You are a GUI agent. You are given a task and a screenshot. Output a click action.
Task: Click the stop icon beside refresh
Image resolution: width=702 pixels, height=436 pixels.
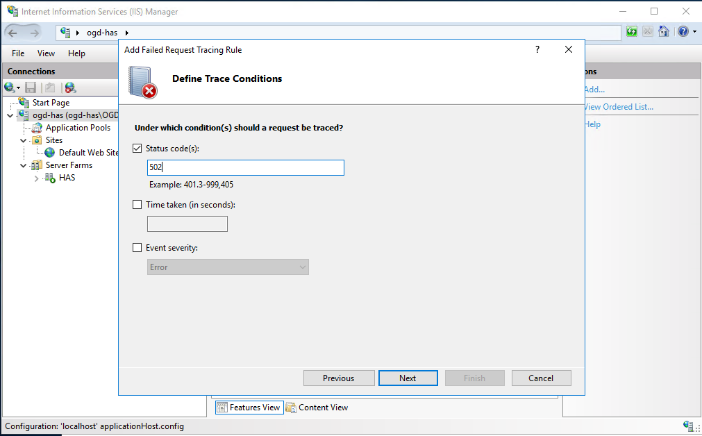[647, 32]
